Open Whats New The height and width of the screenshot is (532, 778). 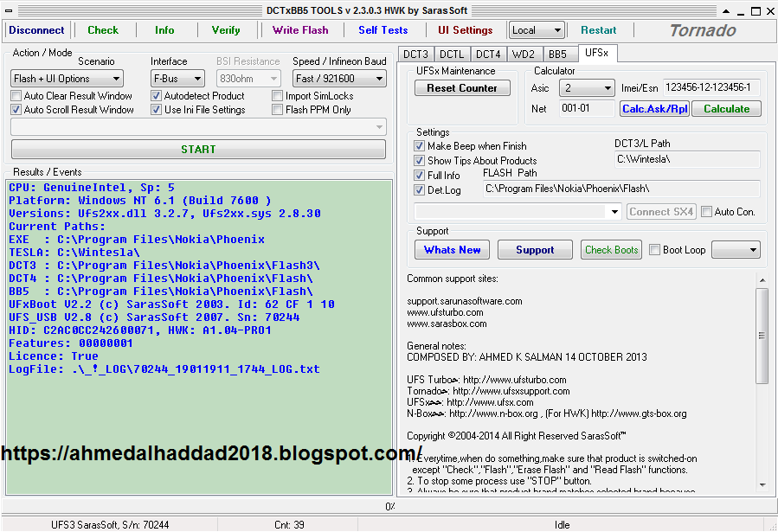(452, 250)
